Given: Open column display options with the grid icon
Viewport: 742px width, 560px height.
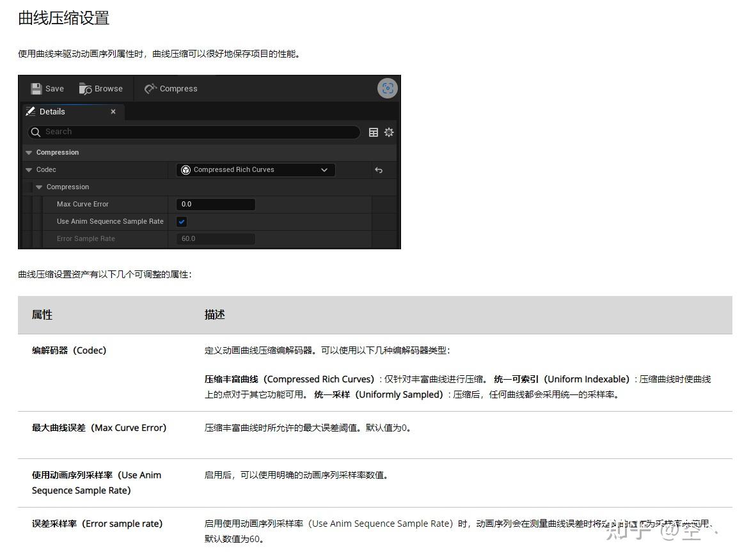Looking at the screenshot, I should coord(374,132).
